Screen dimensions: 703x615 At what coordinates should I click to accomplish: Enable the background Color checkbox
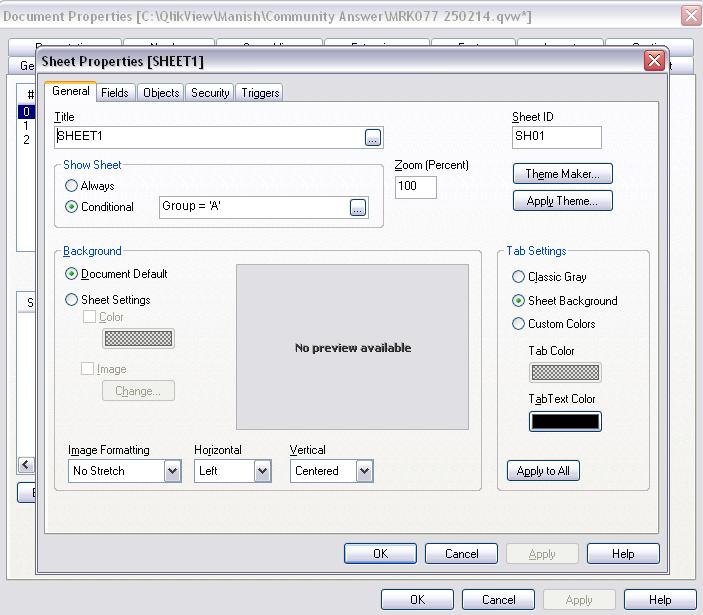89,317
